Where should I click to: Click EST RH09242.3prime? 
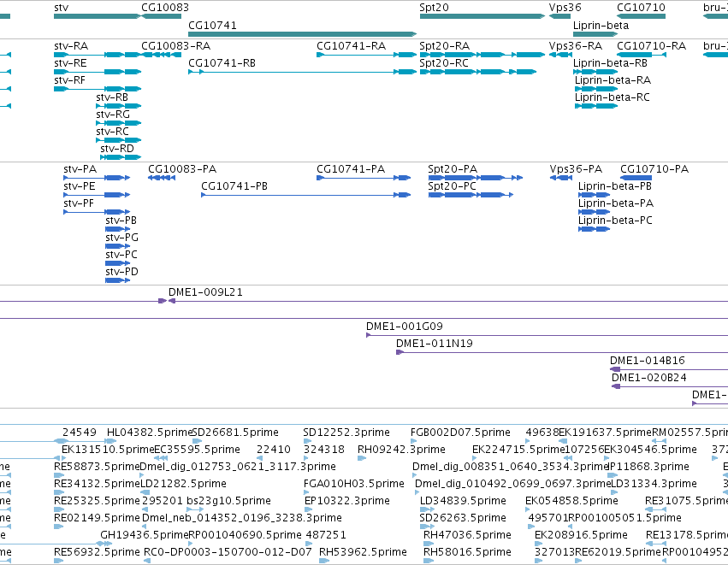tap(362, 458)
